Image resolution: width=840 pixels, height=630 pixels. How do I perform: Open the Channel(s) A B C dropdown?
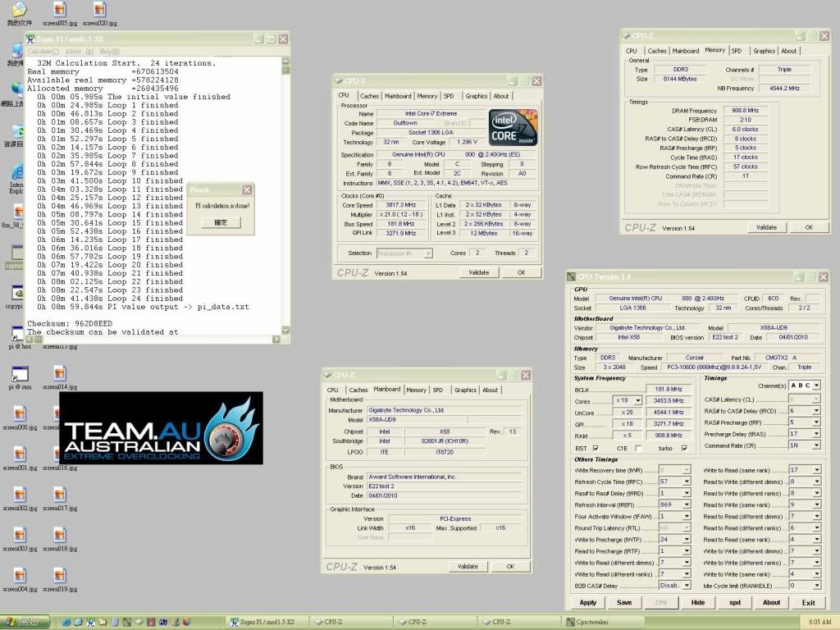(816, 386)
